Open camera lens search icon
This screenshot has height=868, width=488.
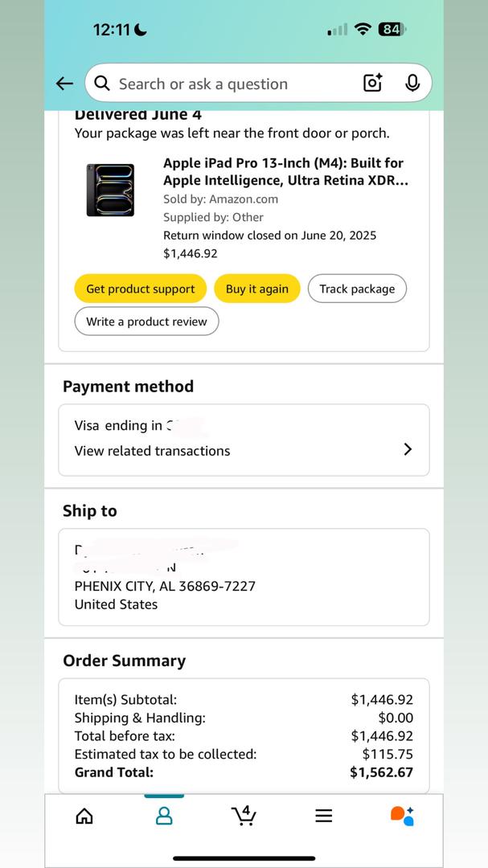[373, 83]
